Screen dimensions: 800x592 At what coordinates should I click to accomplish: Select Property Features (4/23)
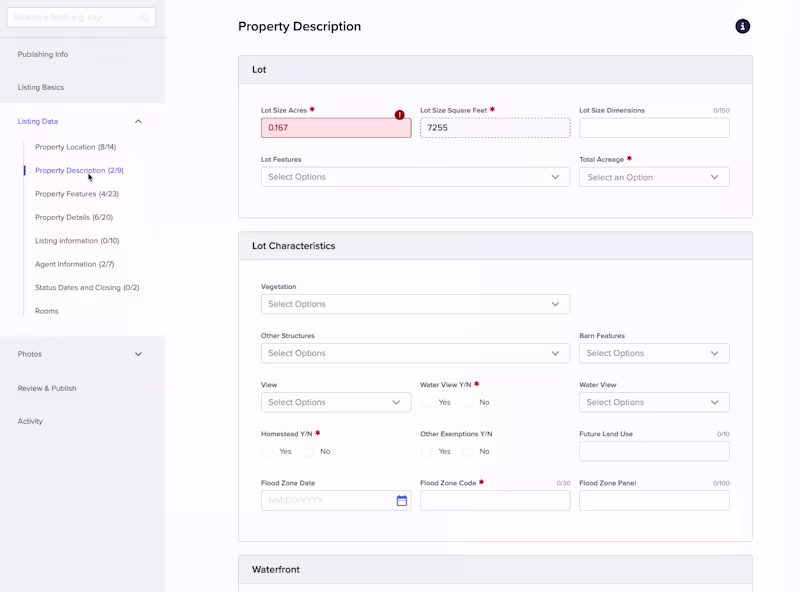pos(77,194)
